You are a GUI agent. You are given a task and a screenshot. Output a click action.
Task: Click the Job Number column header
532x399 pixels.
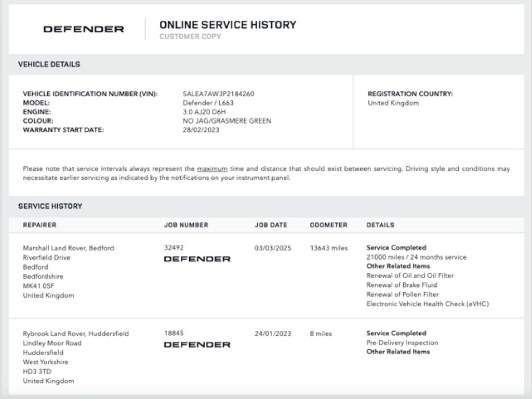[x=186, y=225]
